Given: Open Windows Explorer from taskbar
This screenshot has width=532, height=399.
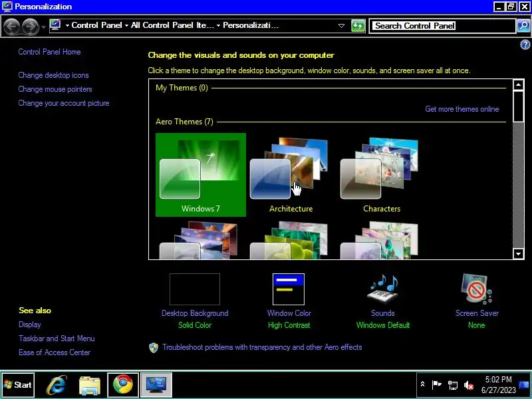Looking at the screenshot, I should click(90, 386).
